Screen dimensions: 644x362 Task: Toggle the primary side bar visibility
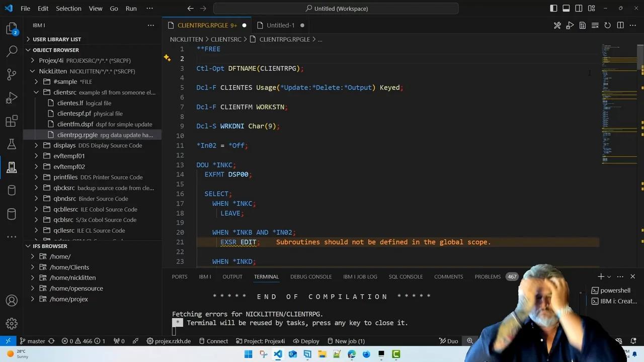pyautogui.click(x=553, y=9)
